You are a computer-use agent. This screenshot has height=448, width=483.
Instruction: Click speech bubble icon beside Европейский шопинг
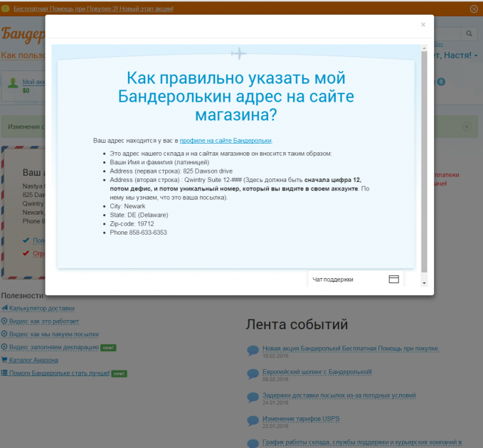(253, 374)
